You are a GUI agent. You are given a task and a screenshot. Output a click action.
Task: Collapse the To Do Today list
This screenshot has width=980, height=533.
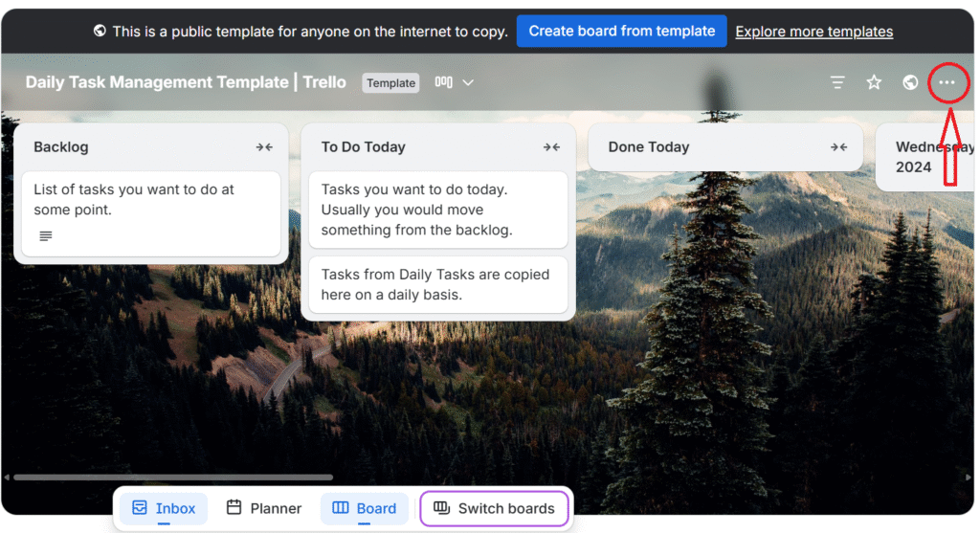(551, 147)
